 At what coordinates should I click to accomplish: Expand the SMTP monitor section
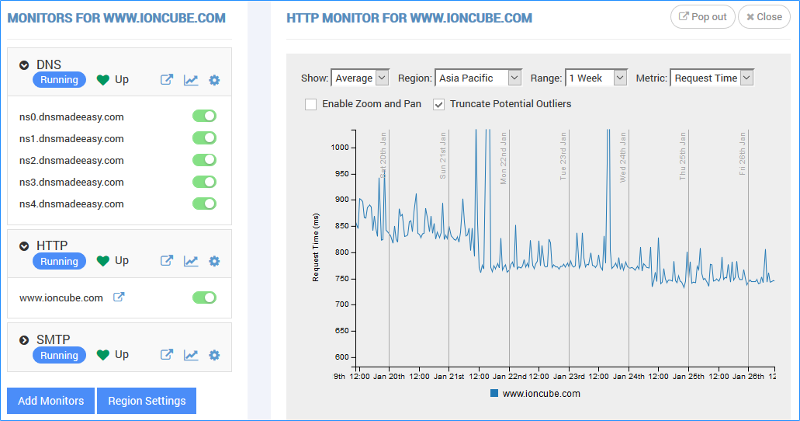click(x=24, y=339)
